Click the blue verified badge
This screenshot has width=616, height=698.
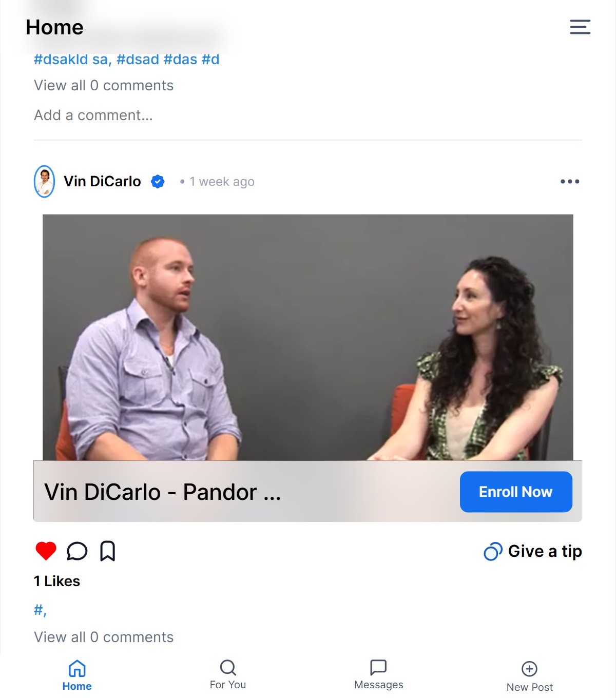(x=158, y=182)
